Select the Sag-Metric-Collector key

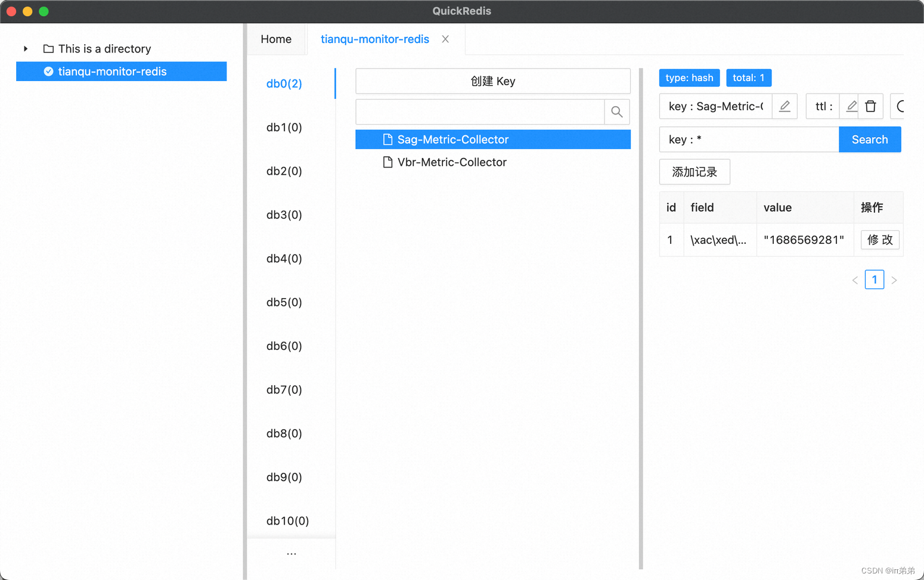[x=493, y=139]
